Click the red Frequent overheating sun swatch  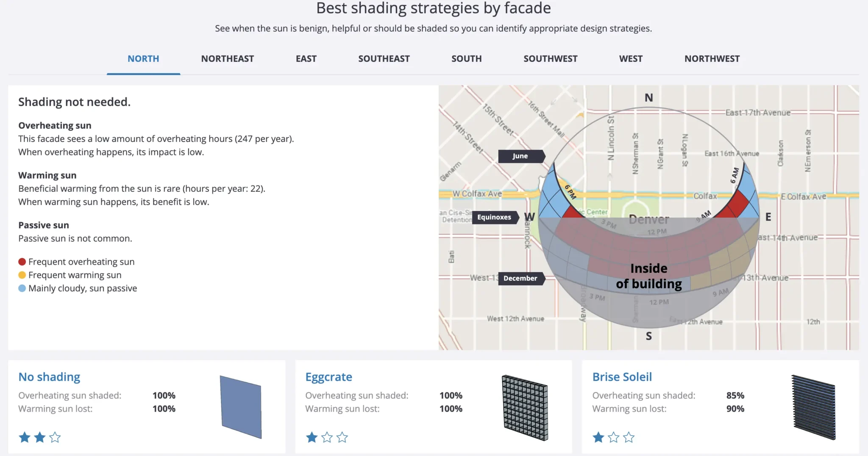tap(22, 262)
